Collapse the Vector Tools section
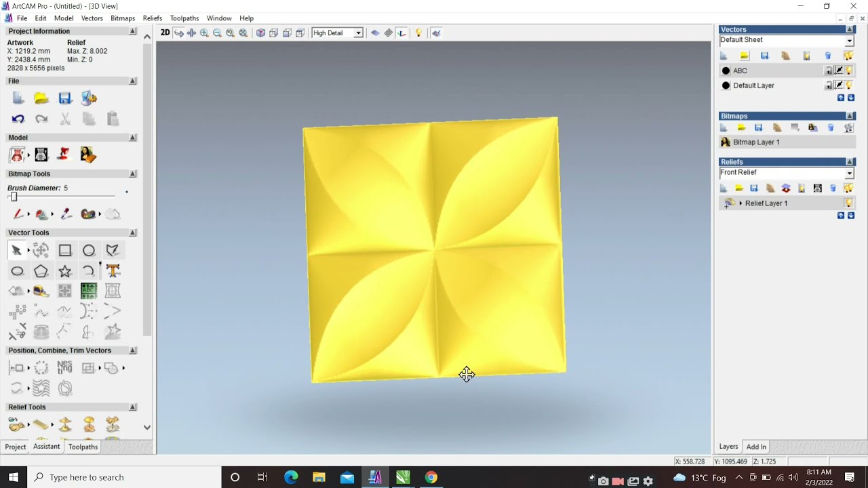The width and height of the screenshot is (868, 488). pyautogui.click(x=132, y=232)
